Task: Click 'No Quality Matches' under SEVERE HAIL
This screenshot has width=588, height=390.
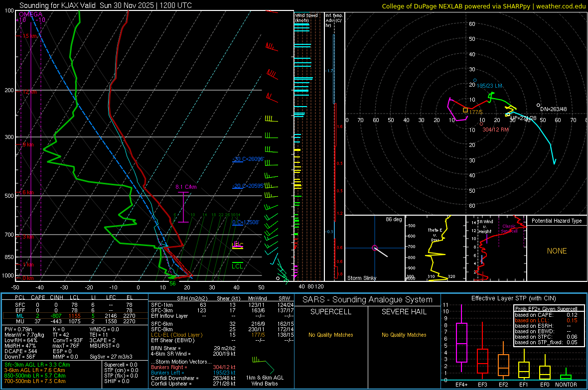Action: click(x=404, y=335)
